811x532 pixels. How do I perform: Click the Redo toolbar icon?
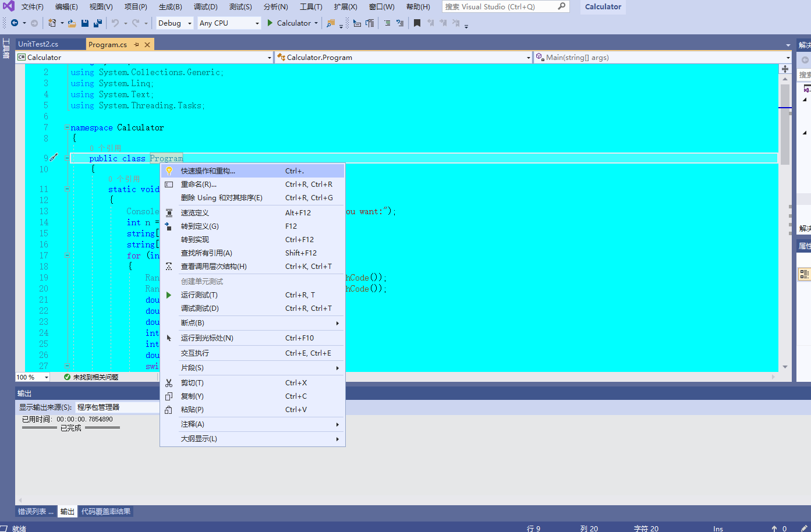(135, 23)
